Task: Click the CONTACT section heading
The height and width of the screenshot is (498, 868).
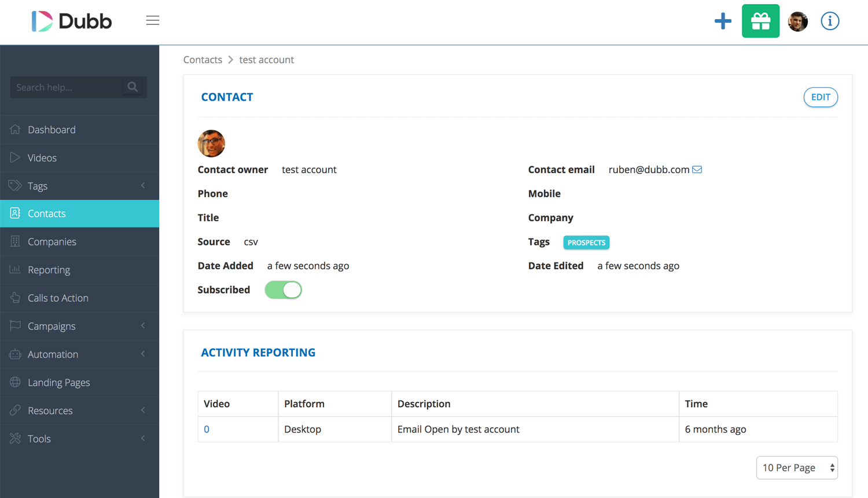Action: (227, 97)
